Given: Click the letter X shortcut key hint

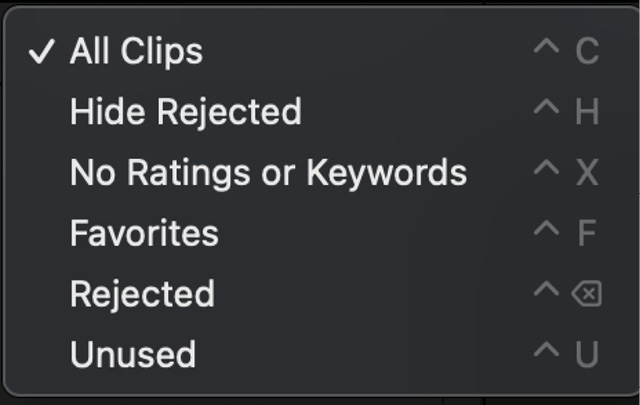Looking at the screenshot, I should coord(587,173).
